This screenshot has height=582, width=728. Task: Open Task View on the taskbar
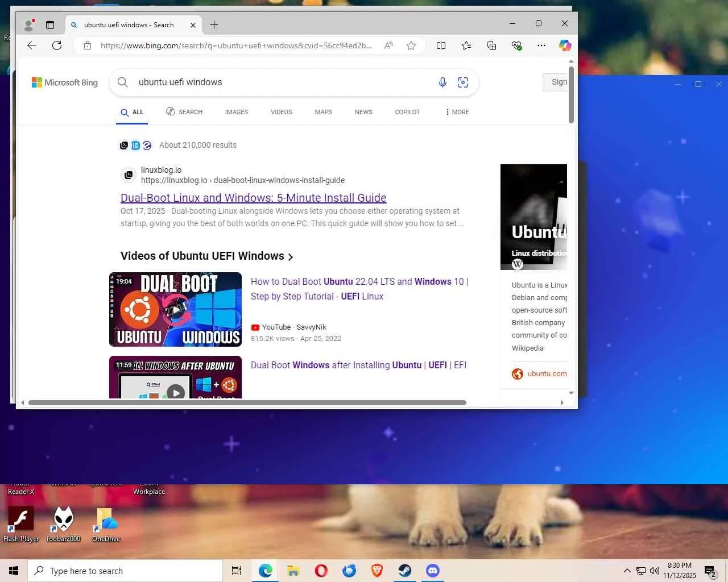point(237,571)
